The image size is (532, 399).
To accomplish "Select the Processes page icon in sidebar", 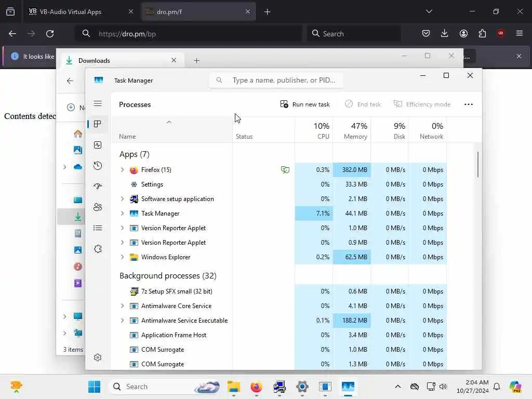I will (x=98, y=124).
